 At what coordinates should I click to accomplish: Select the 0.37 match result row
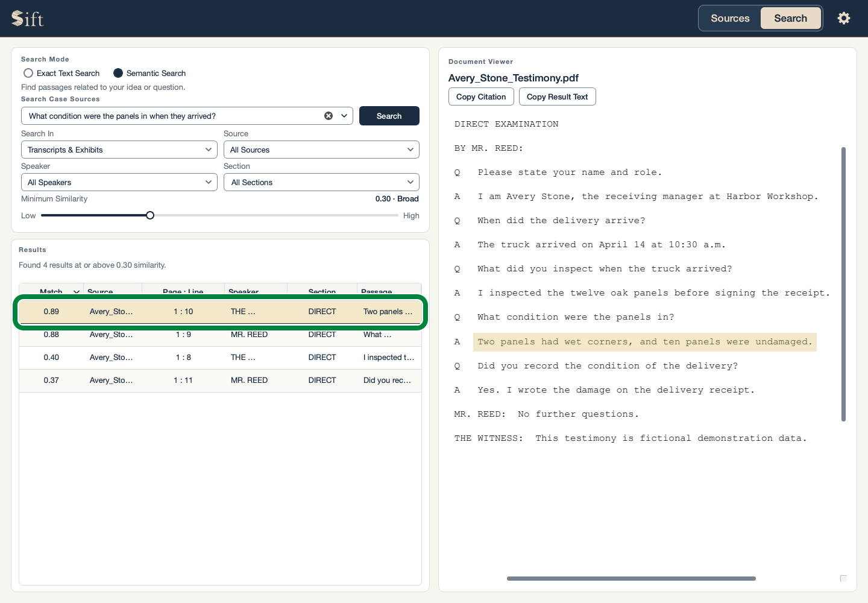[220, 380]
